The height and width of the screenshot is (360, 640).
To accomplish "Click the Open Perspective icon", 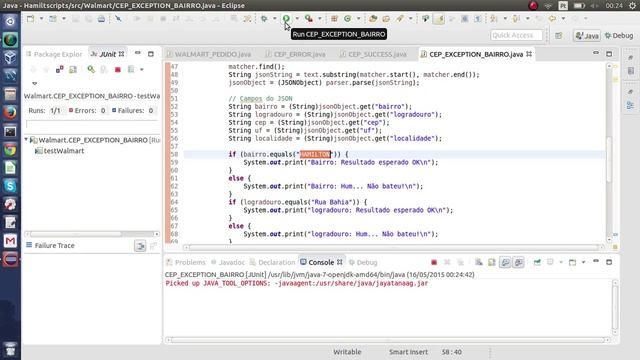I will 558,36.
